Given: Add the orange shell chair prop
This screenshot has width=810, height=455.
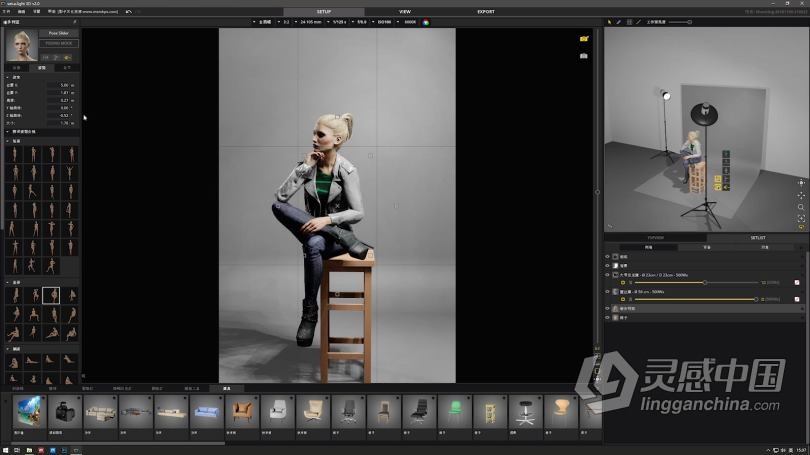Looking at the screenshot, I should pos(561,412).
